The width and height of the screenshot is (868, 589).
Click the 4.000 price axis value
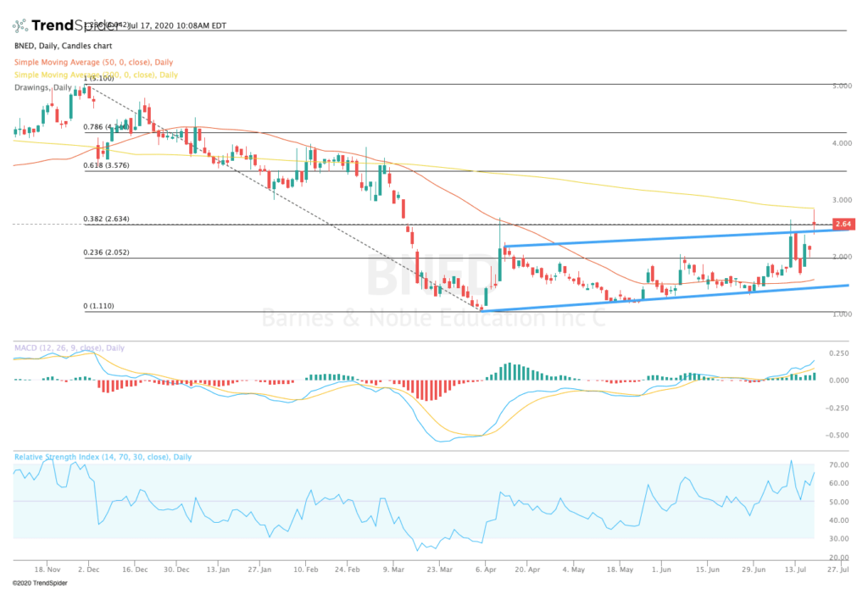click(842, 143)
